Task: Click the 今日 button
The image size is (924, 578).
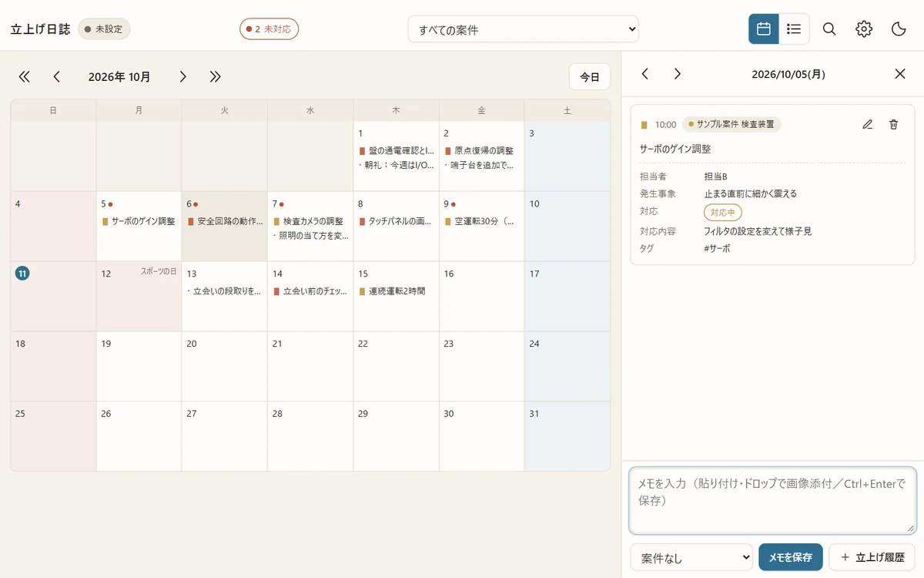Action: (x=590, y=77)
